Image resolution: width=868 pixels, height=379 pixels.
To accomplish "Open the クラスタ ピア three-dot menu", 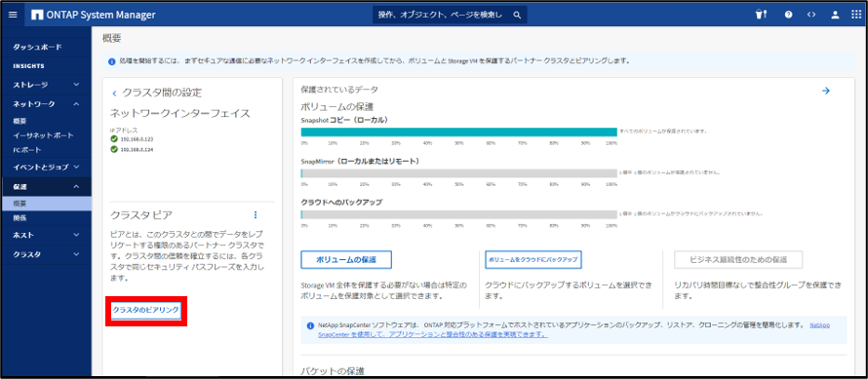I will (256, 214).
